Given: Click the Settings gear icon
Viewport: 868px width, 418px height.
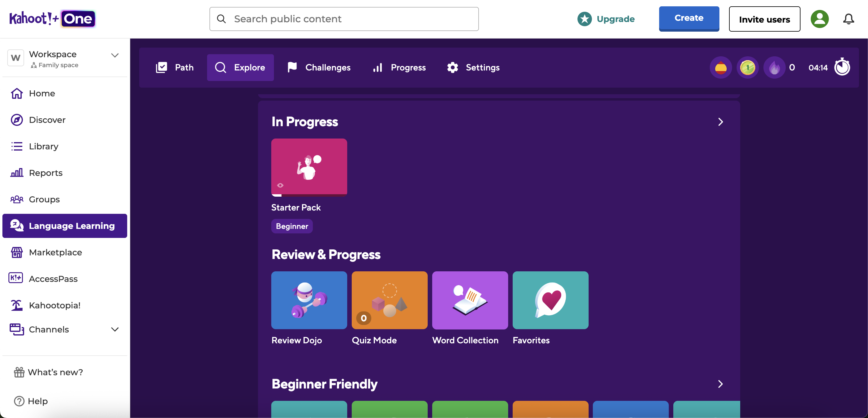Looking at the screenshot, I should [452, 68].
